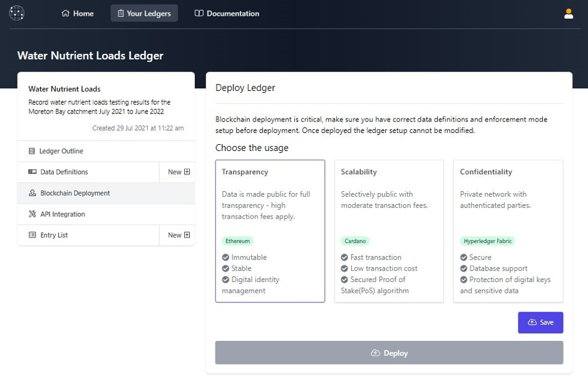Click the app logo in top-left corner
588x386 pixels.
[16, 13]
